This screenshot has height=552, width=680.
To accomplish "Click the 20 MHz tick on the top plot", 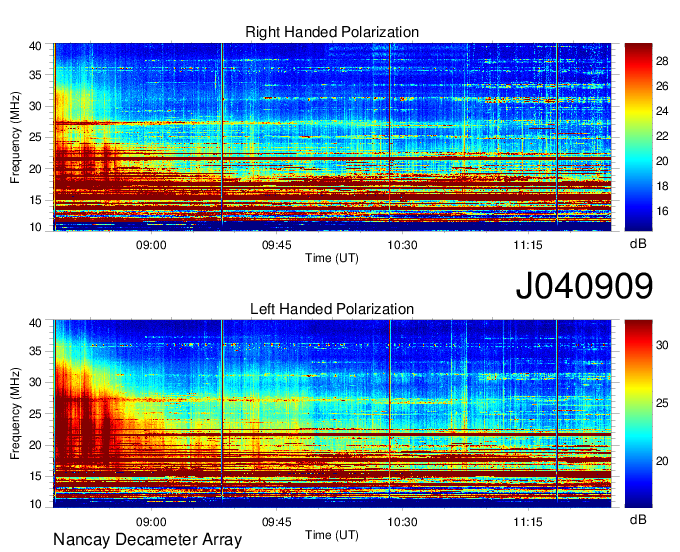I will (x=36, y=169).
